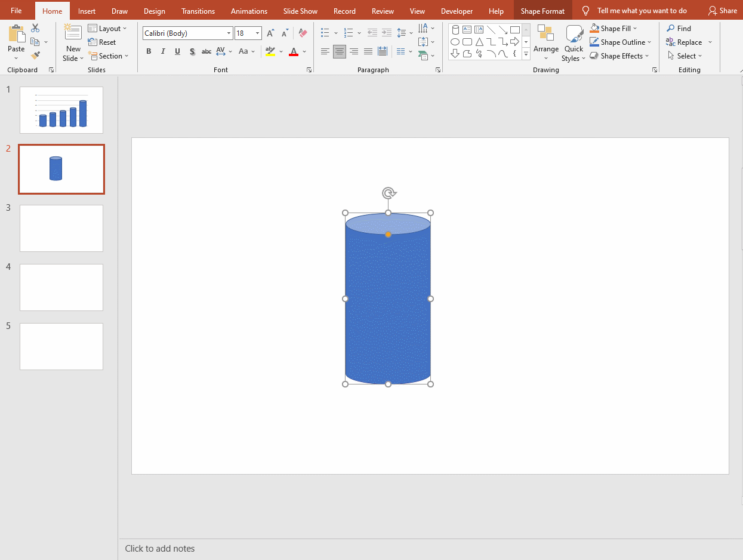The image size is (743, 560).
Task: Expand the shapes gallery More arrow
Action: [526, 54]
